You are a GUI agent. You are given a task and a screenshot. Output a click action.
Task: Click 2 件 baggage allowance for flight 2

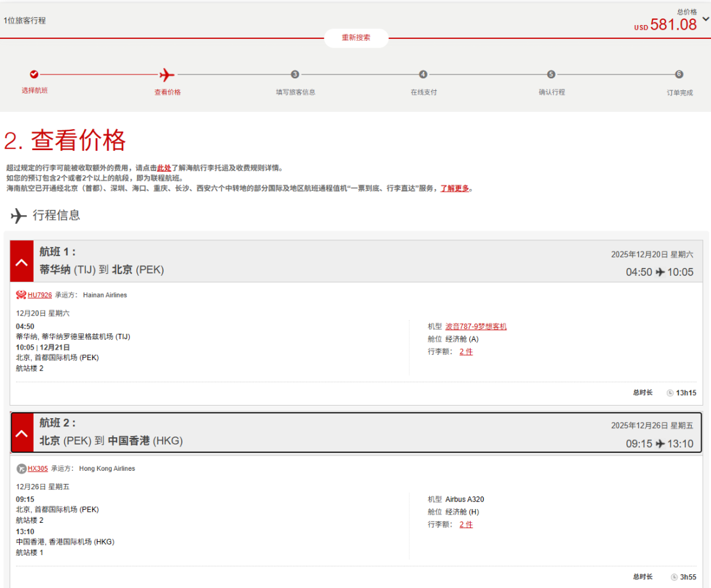pos(466,525)
